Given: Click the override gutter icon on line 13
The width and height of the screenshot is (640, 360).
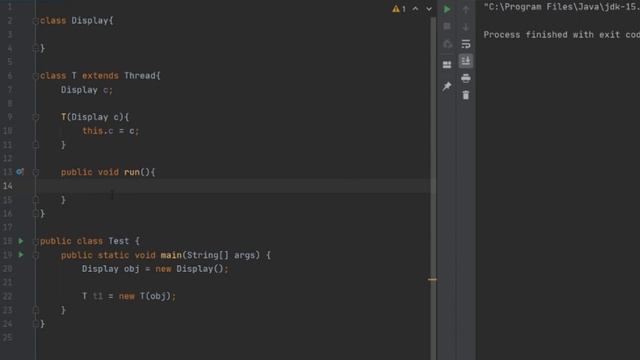Looking at the screenshot, I should 20,172.
